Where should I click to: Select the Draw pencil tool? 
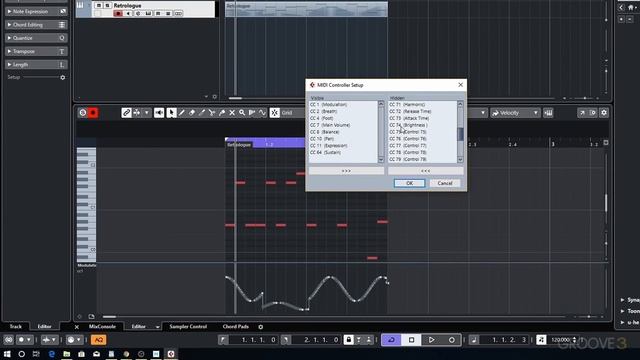[x=182, y=113]
